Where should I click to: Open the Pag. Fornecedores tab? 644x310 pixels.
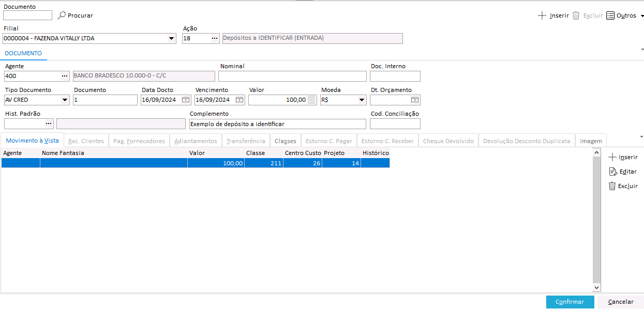tap(139, 141)
